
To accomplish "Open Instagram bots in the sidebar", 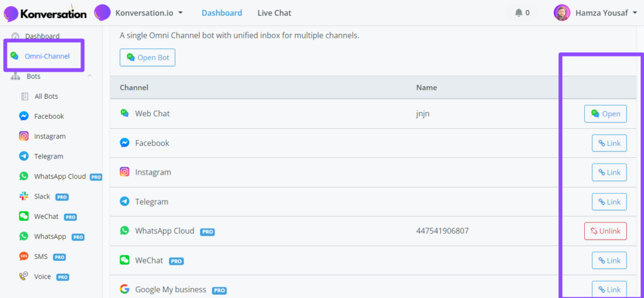I will (x=50, y=136).
